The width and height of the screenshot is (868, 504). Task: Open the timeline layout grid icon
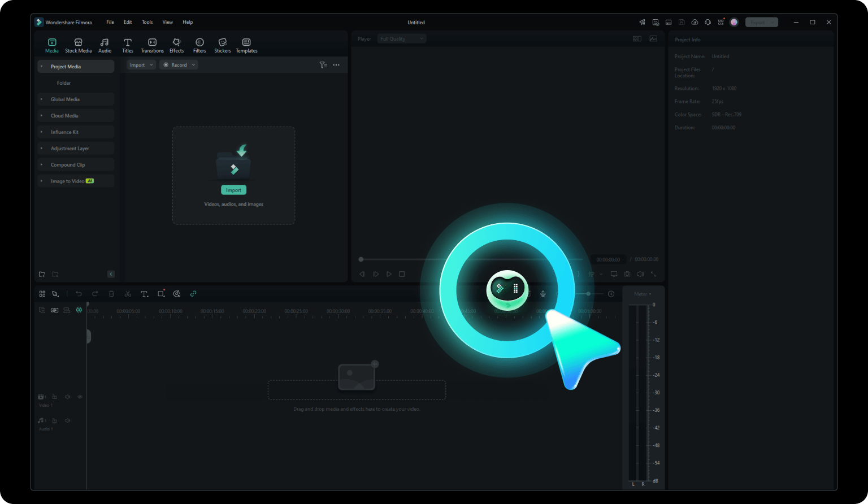click(x=42, y=294)
